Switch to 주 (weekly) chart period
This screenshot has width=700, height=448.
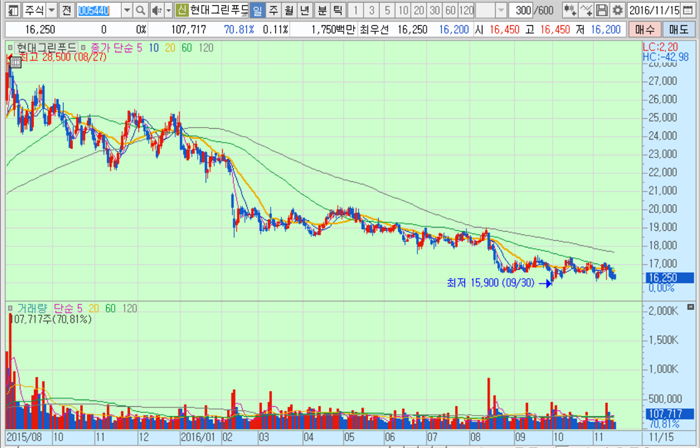[273, 10]
